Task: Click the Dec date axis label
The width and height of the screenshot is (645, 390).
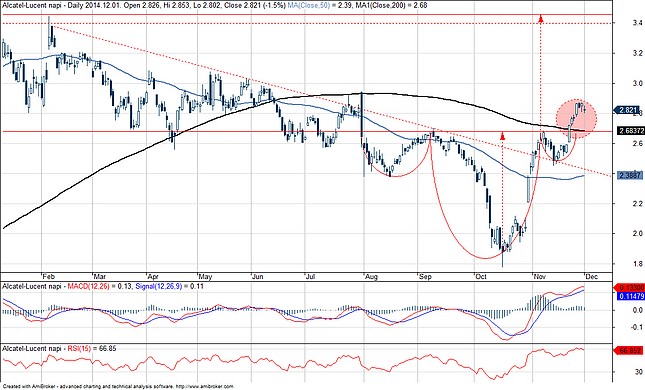Action: 592,276
